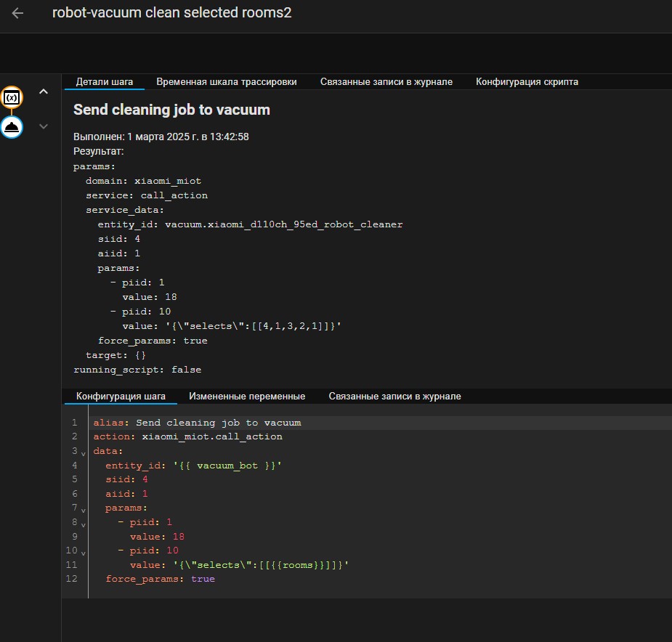Click the down chevron in trace sidebar

(x=43, y=126)
